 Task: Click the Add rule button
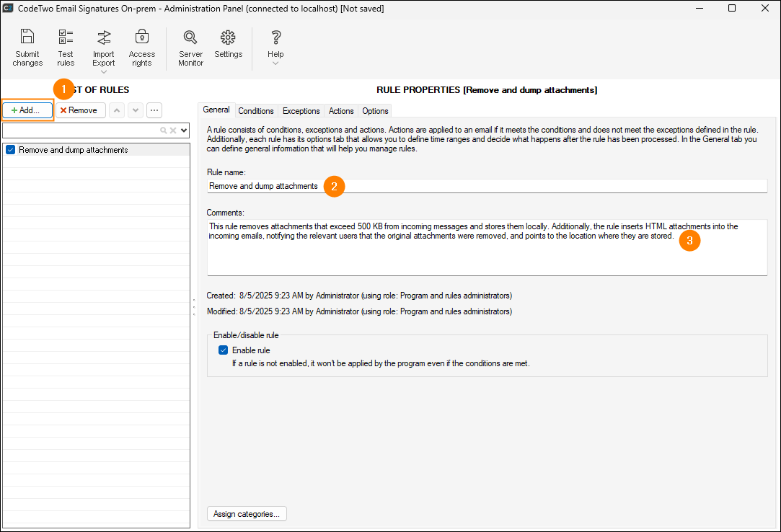point(27,110)
